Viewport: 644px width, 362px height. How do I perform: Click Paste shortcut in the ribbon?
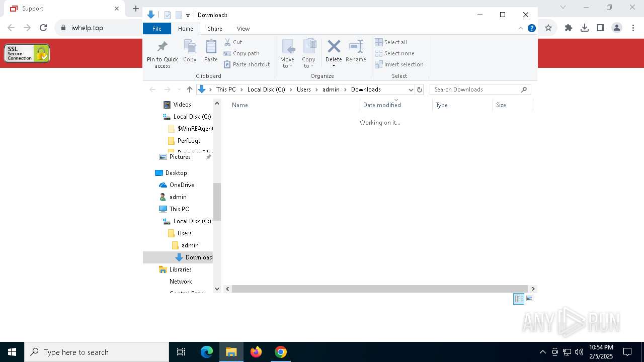(247, 64)
